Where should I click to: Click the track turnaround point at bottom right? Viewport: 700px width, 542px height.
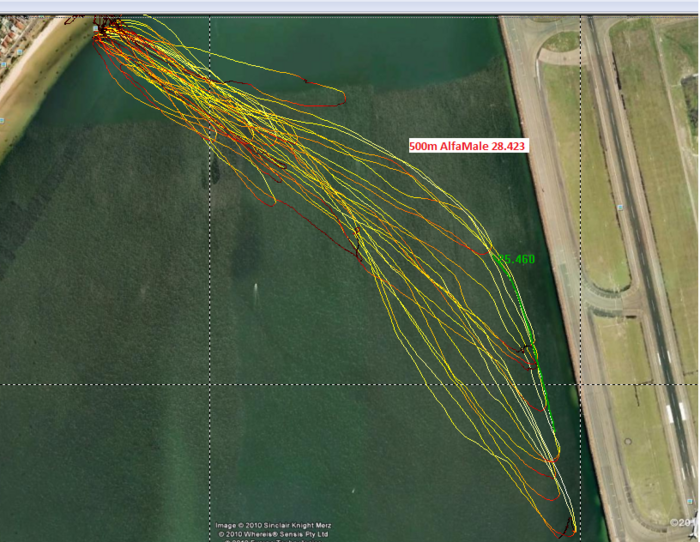point(568,525)
